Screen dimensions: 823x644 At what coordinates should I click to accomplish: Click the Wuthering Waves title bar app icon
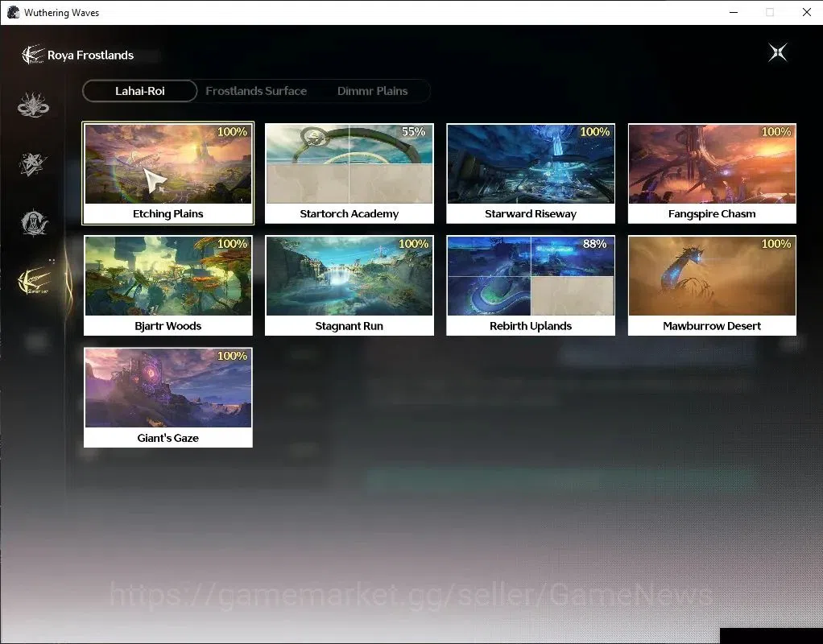click(x=14, y=12)
